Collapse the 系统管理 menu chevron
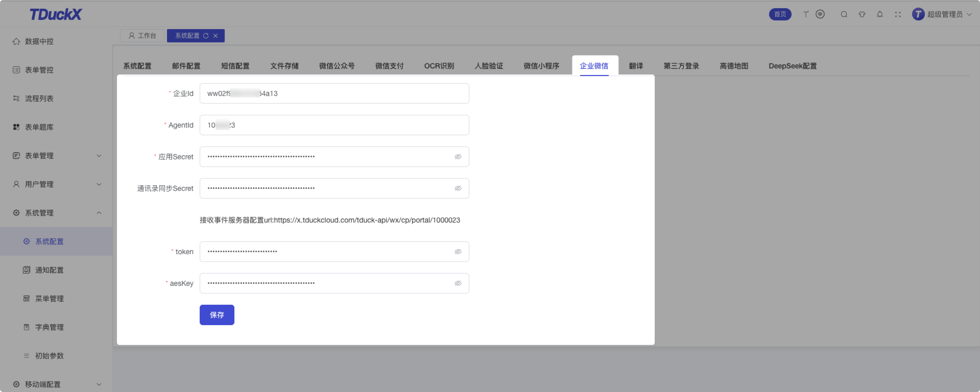Screen dimensions: 980x392 [x=99, y=213]
